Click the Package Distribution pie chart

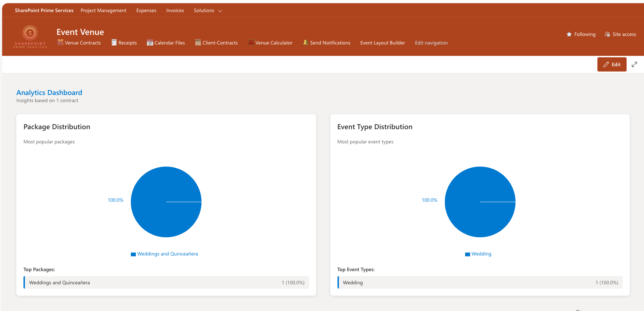point(166,202)
